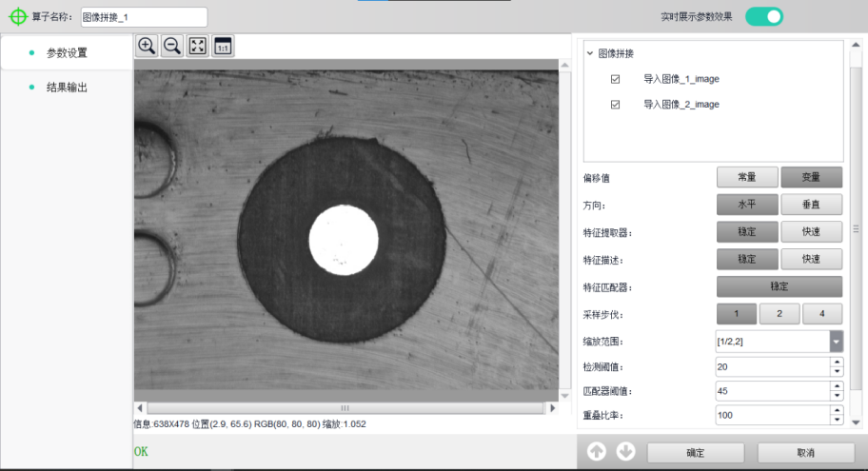Uncheck 导入图像_1_image checkbox
Viewport: 868px width, 471px height.
click(x=615, y=79)
